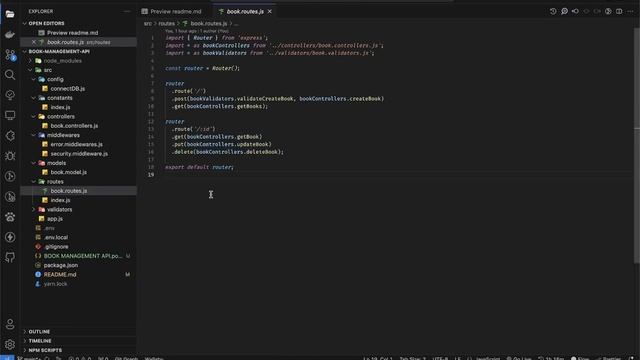The height and width of the screenshot is (360, 640).
Task: Open the .env file
Action: coord(49,228)
